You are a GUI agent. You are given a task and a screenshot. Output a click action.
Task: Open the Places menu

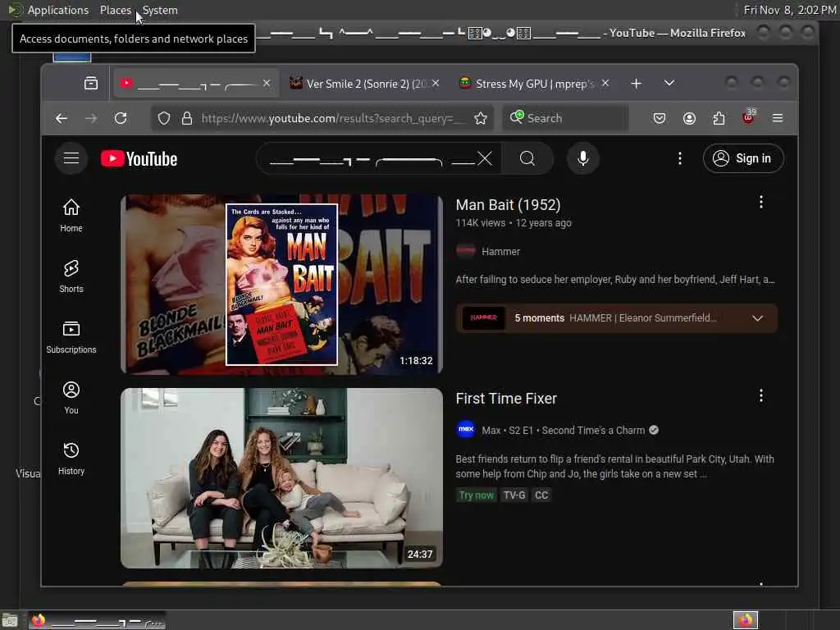click(x=115, y=10)
